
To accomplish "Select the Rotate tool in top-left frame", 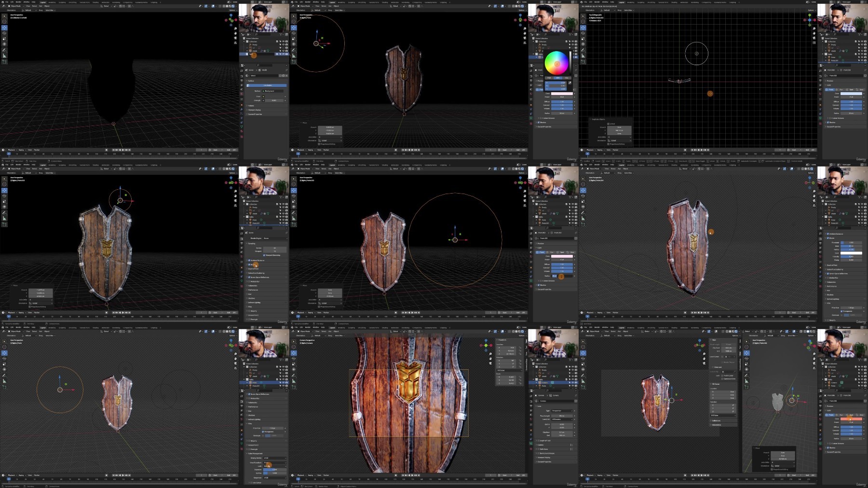I will [4, 33].
